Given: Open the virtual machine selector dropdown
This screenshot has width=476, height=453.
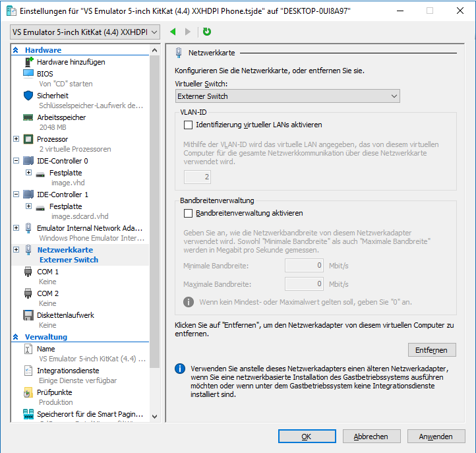Looking at the screenshot, I should click(x=86, y=32).
